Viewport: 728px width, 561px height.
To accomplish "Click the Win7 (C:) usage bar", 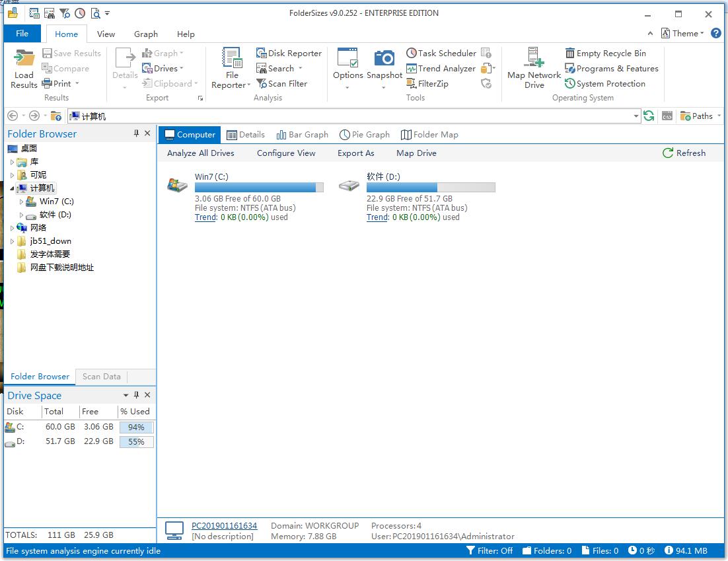I will (x=259, y=188).
